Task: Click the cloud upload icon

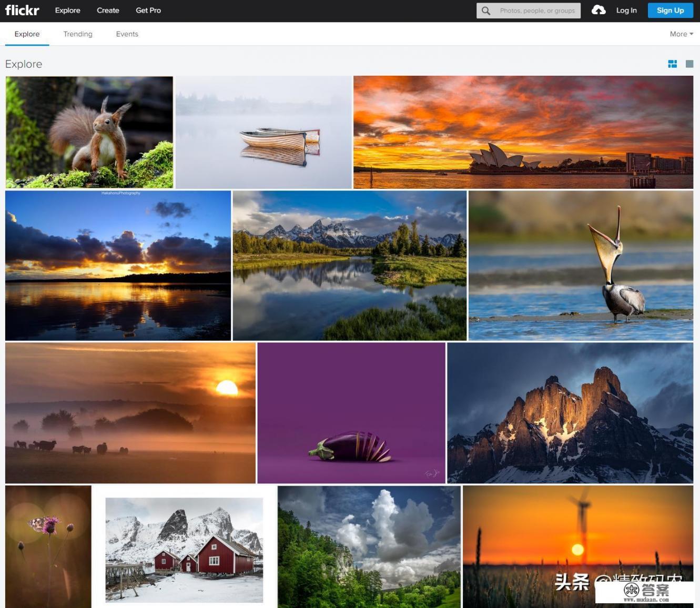Action: coord(598,10)
